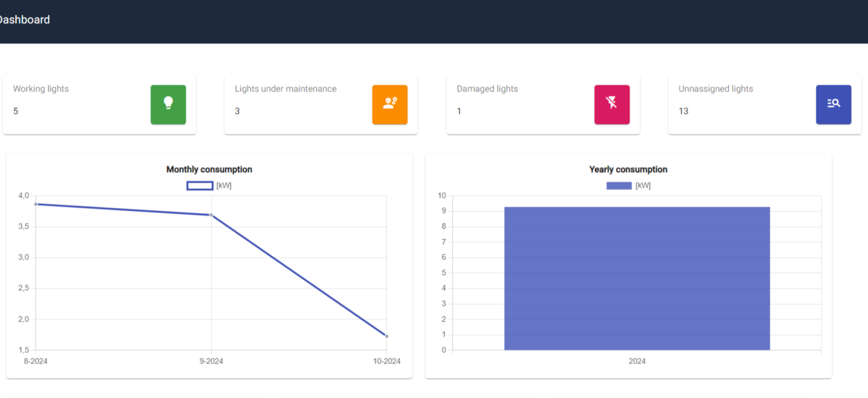The height and width of the screenshot is (398, 868).
Task: Click the 8-2024 data point on line chart
Action: click(x=36, y=204)
